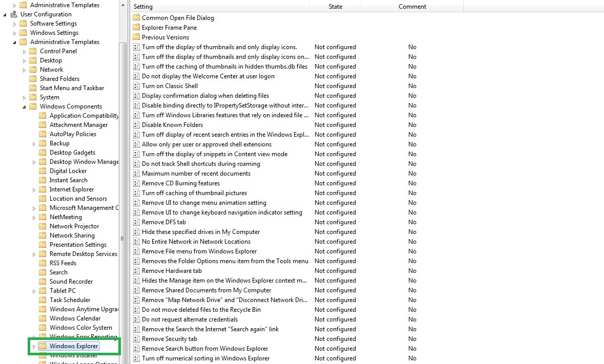Viewport: 604px width, 364px height.
Task: Expand the Remote Desktop Services node
Action: tap(34, 253)
